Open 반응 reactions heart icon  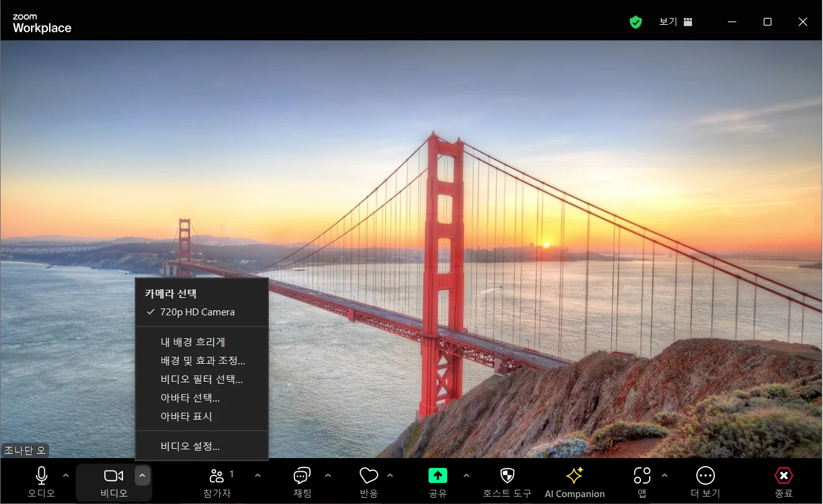pyautogui.click(x=369, y=476)
